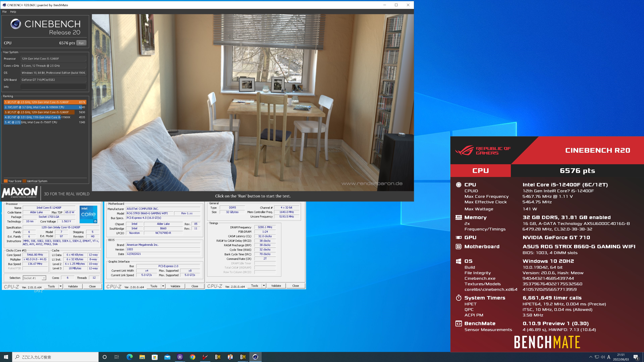Select ranking row 3 scoring 5630
Viewport: 644px width, 362px height.
[45, 112]
